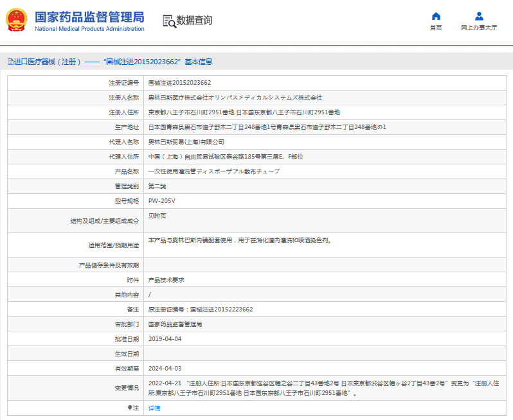Click the 数据查询 search document icon
The height and width of the screenshot is (420, 513).
[x=170, y=21]
